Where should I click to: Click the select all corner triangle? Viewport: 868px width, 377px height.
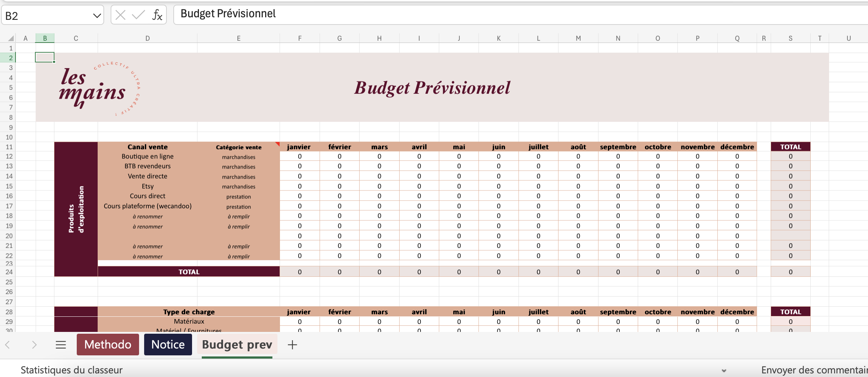pos(11,38)
